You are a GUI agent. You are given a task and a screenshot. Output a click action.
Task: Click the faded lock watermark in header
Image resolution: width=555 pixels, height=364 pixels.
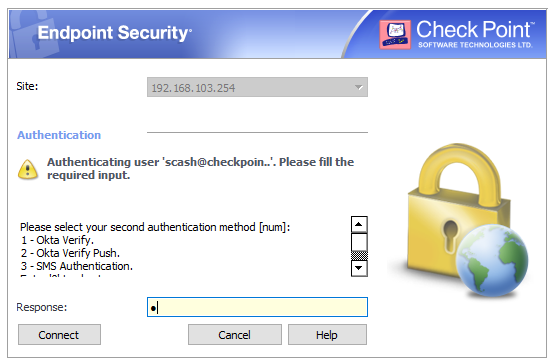(33, 35)
